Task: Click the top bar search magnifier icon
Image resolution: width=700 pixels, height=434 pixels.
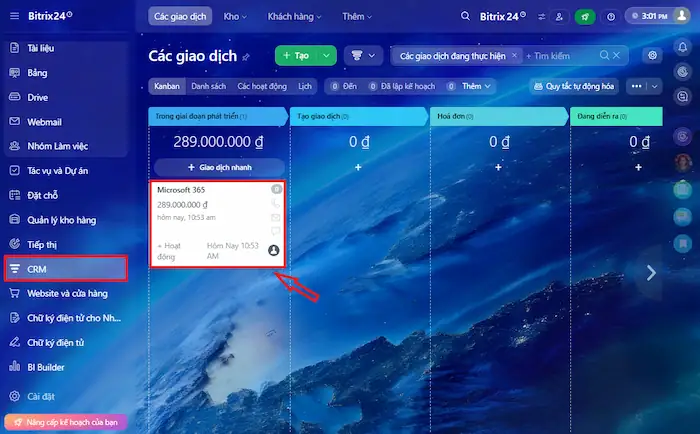Action: (x=465, y=16)
